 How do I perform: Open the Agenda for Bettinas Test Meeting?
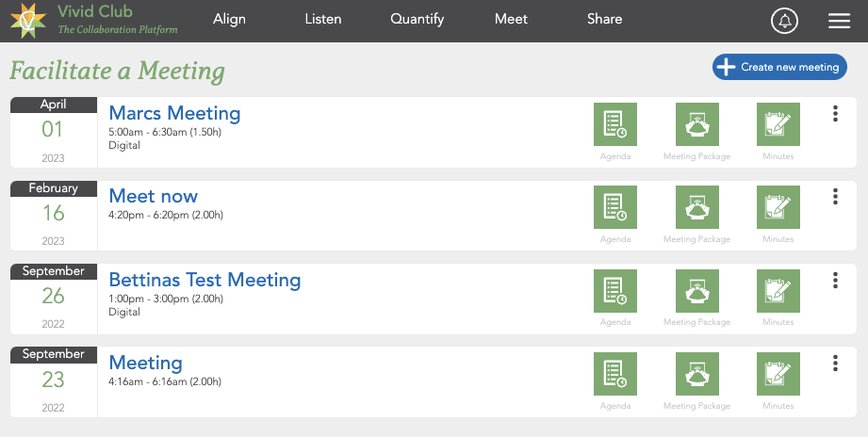pos(615,291)
